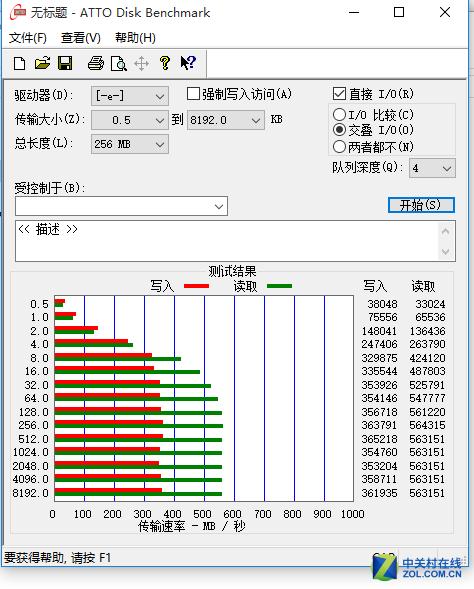Select I/O 比较(C) radio button
Viewport: 474px width, 589px height.
pos(339,114)
